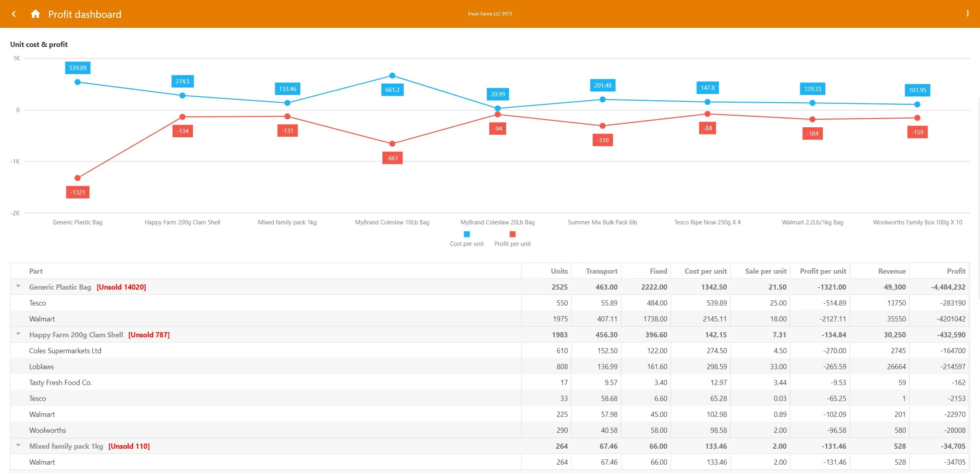Click the -1321 profit data point label
The width and height of the screenshot is (980, 473).
pos(78,192)
